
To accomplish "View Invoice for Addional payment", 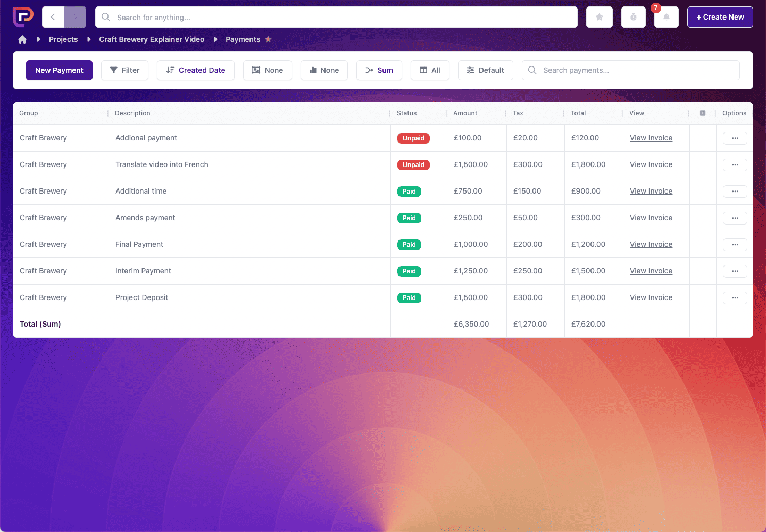I will (x=651, y=138).
